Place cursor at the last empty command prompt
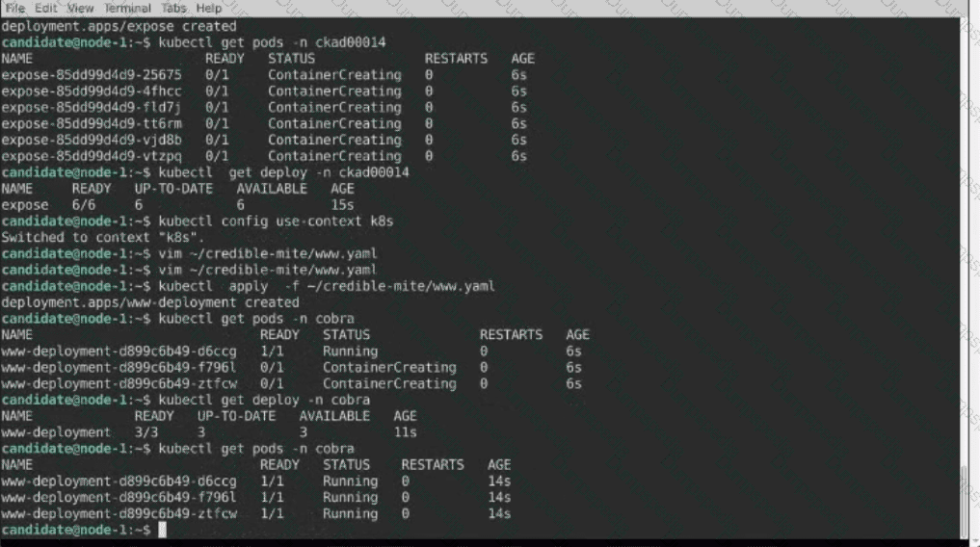 coord(162,531)
